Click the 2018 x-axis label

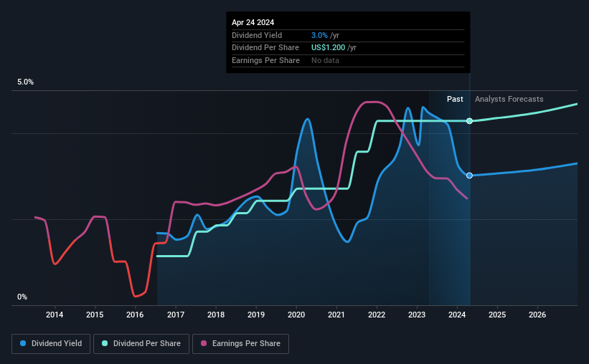click(216, 315)
